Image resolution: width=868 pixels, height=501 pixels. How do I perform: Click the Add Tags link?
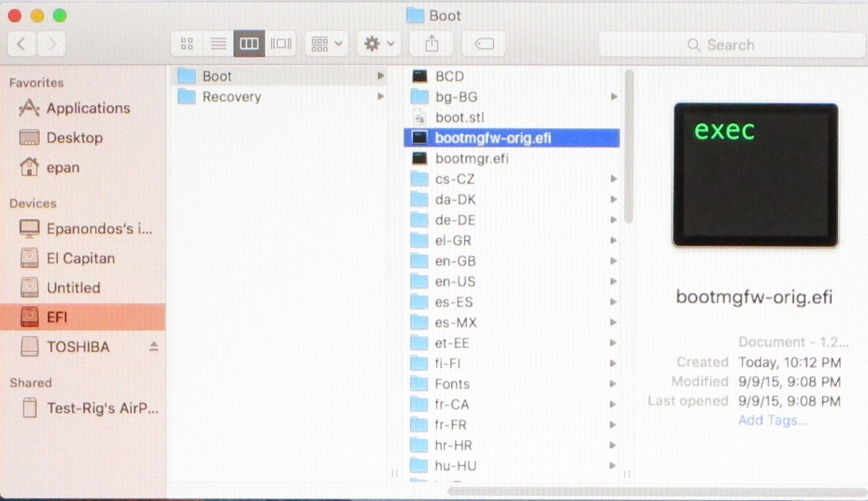pyautogui.click(x=772, y=420)
